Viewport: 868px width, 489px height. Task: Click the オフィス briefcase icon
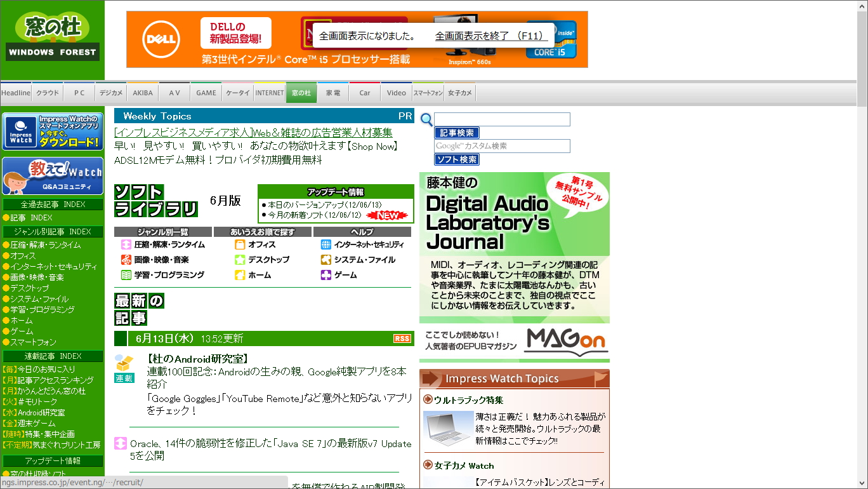(x=239, y=244)
